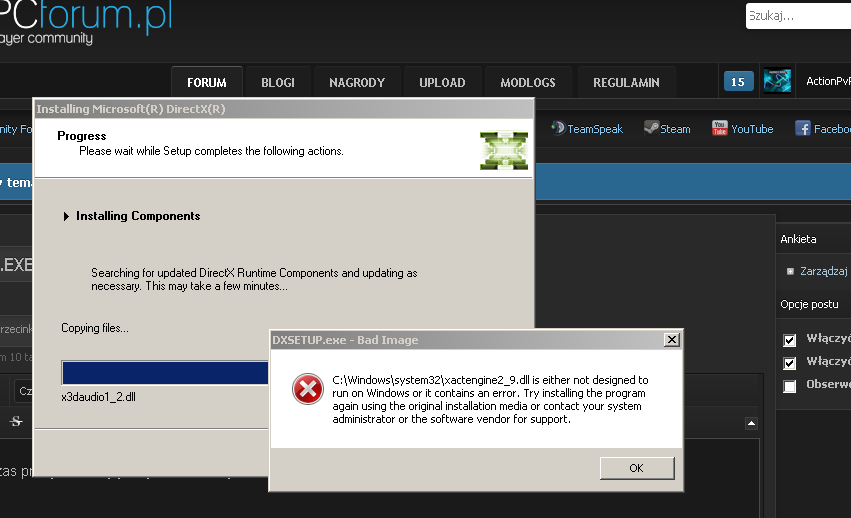This screenshot has width=851, height=518.
Task: Click the DirectX green X logo
Action: 504,150
